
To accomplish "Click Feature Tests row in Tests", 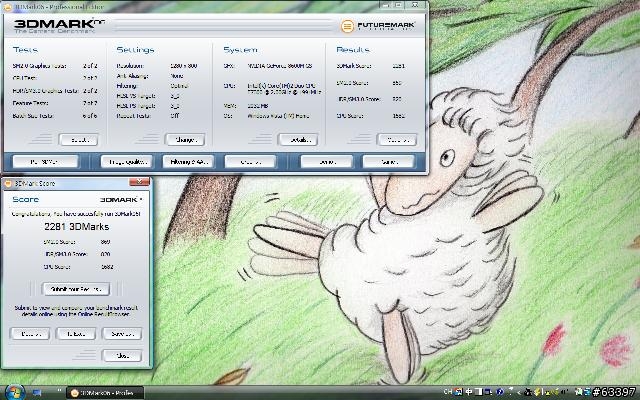I will tap(55, 103).
